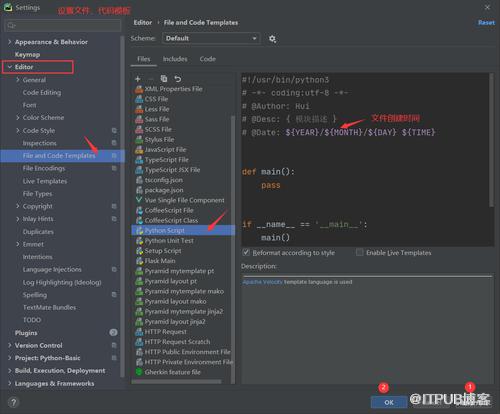
Task: Select the package.json template
Action: pyautogui.click(x=164, y=190)
